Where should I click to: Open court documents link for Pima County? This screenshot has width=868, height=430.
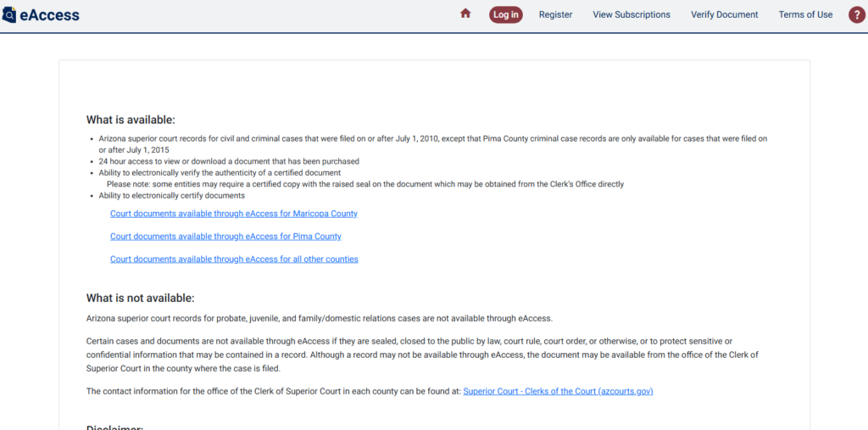225,237
